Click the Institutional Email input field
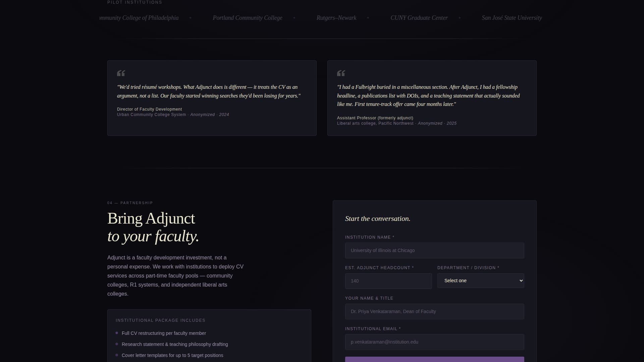This screenshot has height=362, width=644. 434,342
